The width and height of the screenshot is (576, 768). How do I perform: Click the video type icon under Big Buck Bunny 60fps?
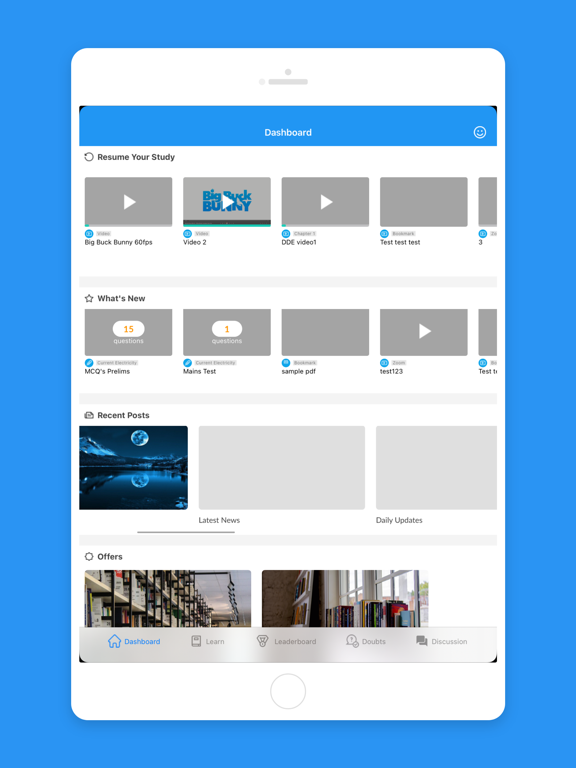(89, 234)
